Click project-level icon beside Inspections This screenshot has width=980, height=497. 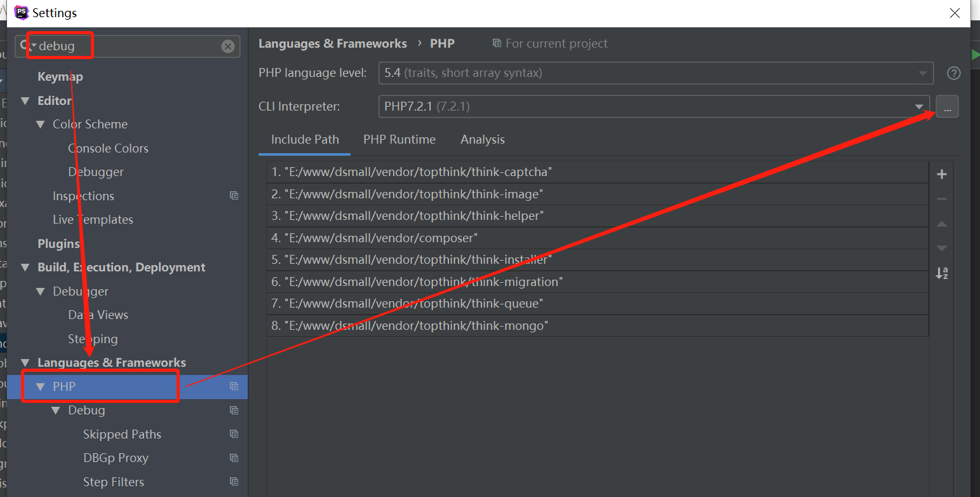pyautogui.click(x=234, y=196)
